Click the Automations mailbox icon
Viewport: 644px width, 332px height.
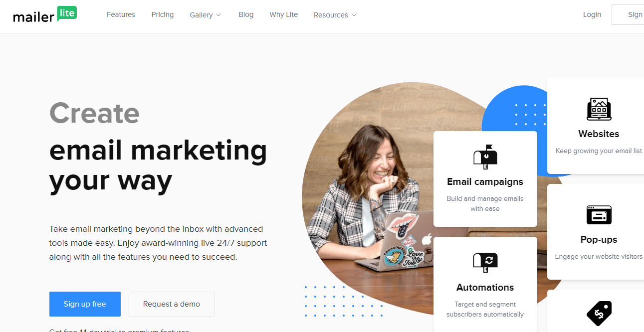[x=485, y=263]
